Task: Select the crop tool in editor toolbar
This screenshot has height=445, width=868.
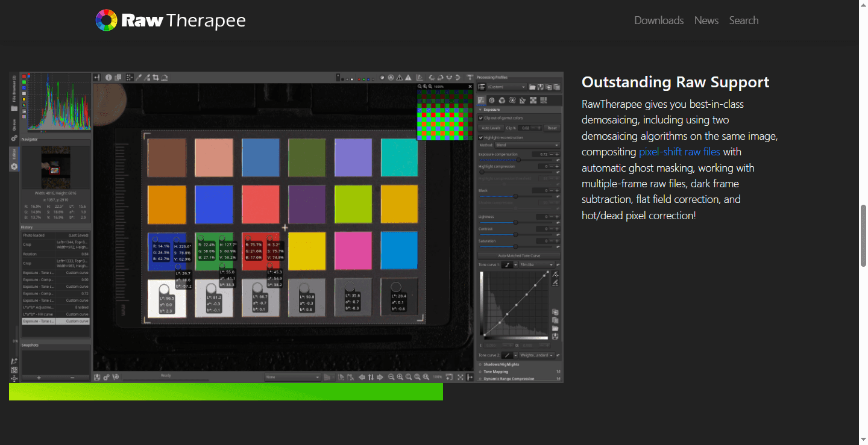Action: point(156,77)
